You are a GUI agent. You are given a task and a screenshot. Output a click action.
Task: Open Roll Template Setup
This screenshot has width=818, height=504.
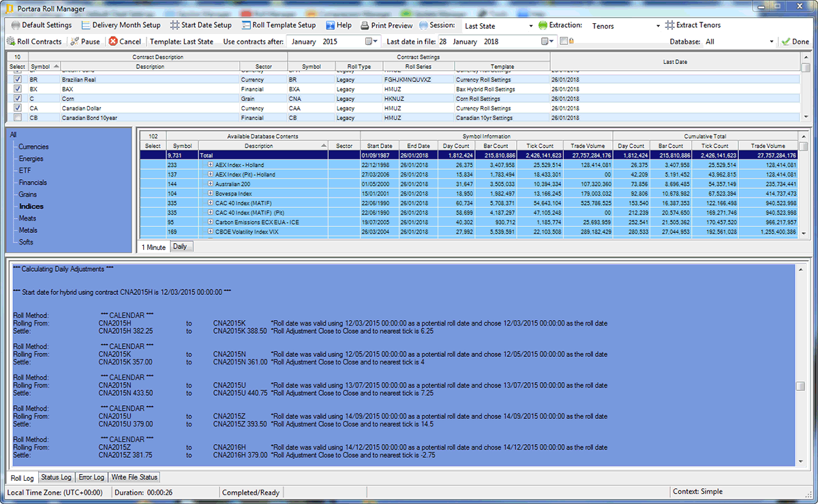279,25
